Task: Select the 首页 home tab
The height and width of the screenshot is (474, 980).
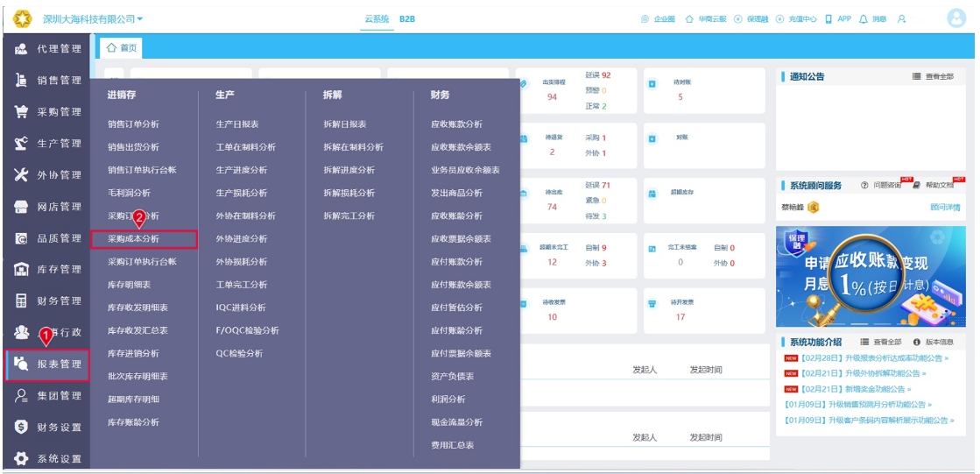Action: [x=121, y=47]
